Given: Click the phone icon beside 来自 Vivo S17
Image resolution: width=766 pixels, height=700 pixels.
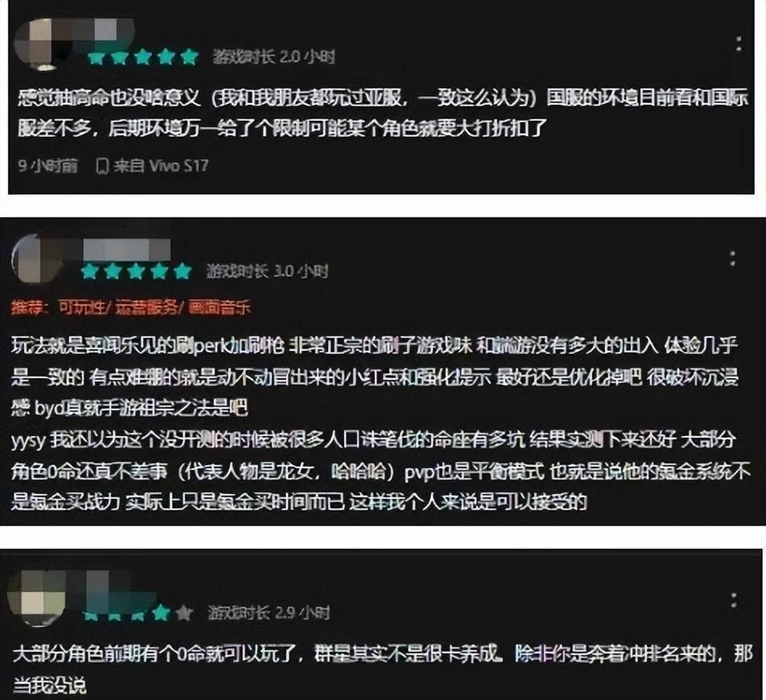Looking at the screenshot, I should pos(101,166).
